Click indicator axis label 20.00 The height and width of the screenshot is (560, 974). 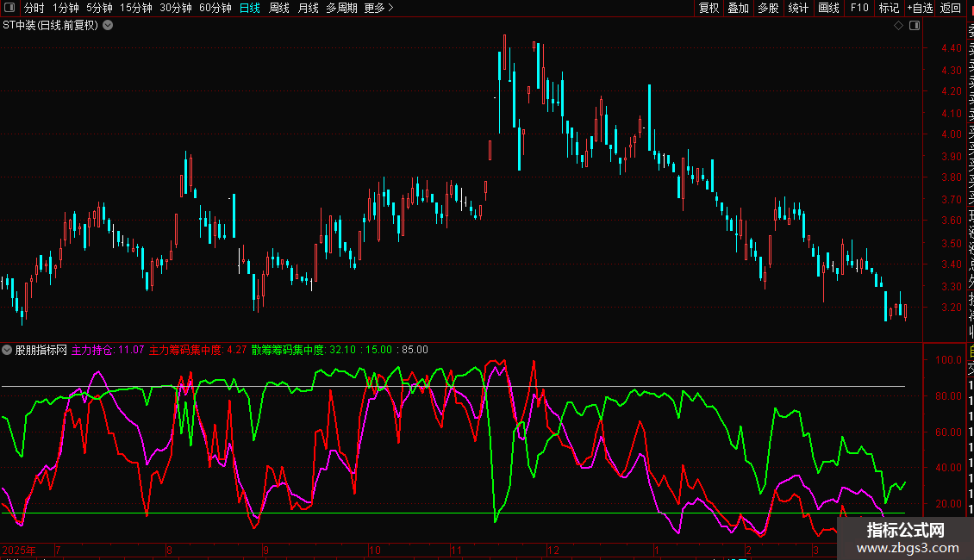tap(948, 504)
